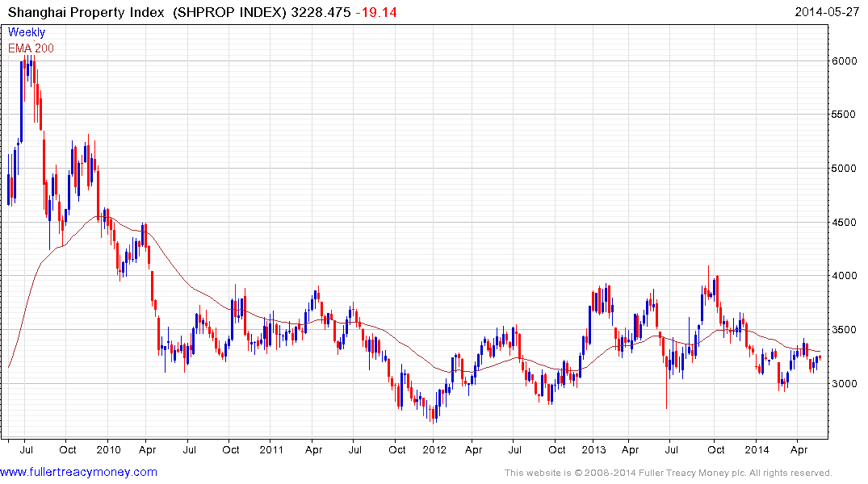This screenshot has width=868, height=484.
Task: Click the 5500 price axis label
Action: (845, 115)
